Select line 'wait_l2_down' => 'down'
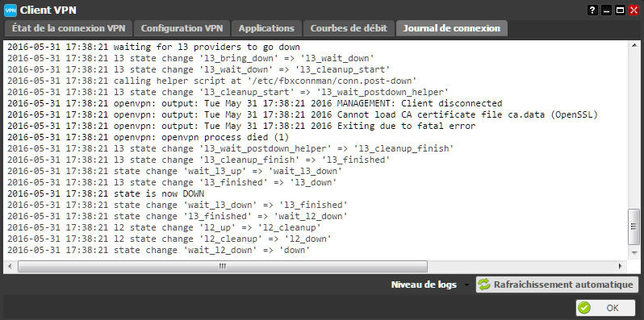Viewport: 644px width, 320px height. (x=159, y=250)
